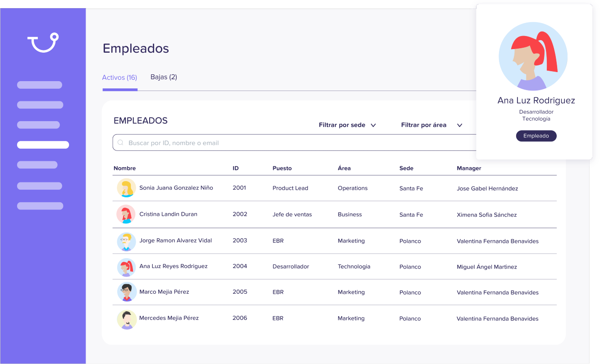Click the search magnifier icon
Image resolution: width=600 pixels, height=364 pixels.
tap(120, 143)
